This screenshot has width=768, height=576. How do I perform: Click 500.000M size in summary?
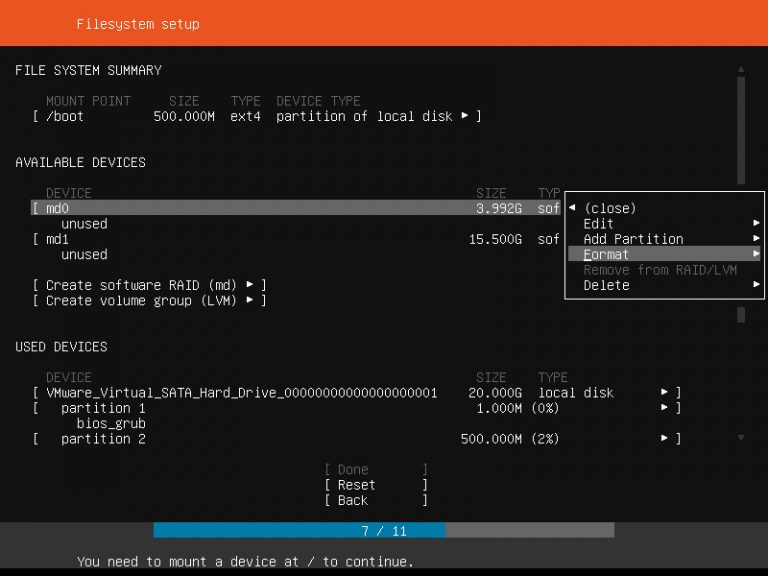click(x=184, y=116)
